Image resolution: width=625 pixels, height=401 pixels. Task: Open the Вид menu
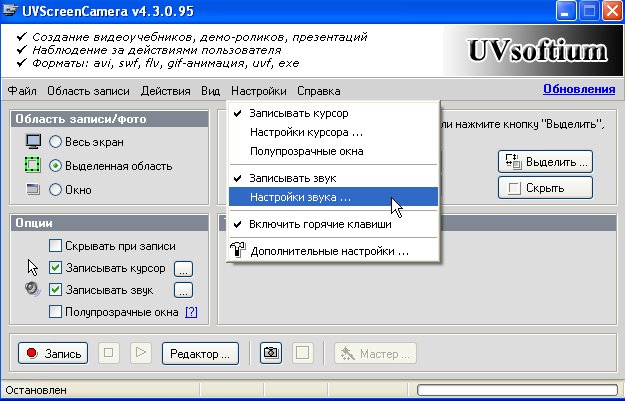[210, 91]
